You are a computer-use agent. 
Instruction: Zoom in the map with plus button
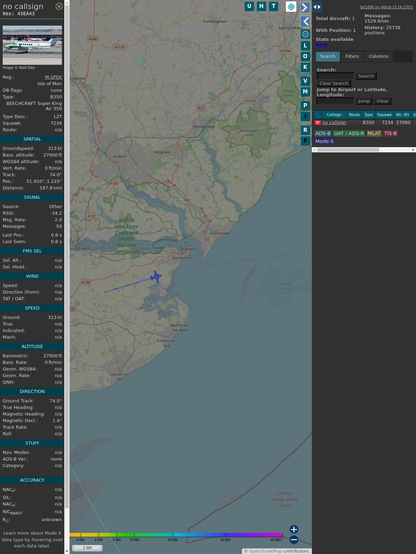coord(294,529)
